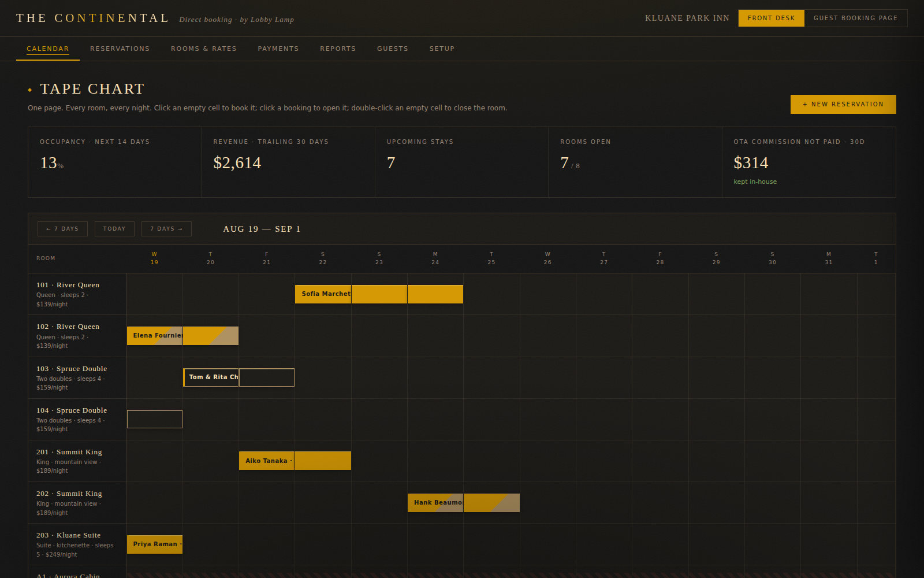
Task: Click the $2,614 revenue value
Action: (x=237, y=163)
